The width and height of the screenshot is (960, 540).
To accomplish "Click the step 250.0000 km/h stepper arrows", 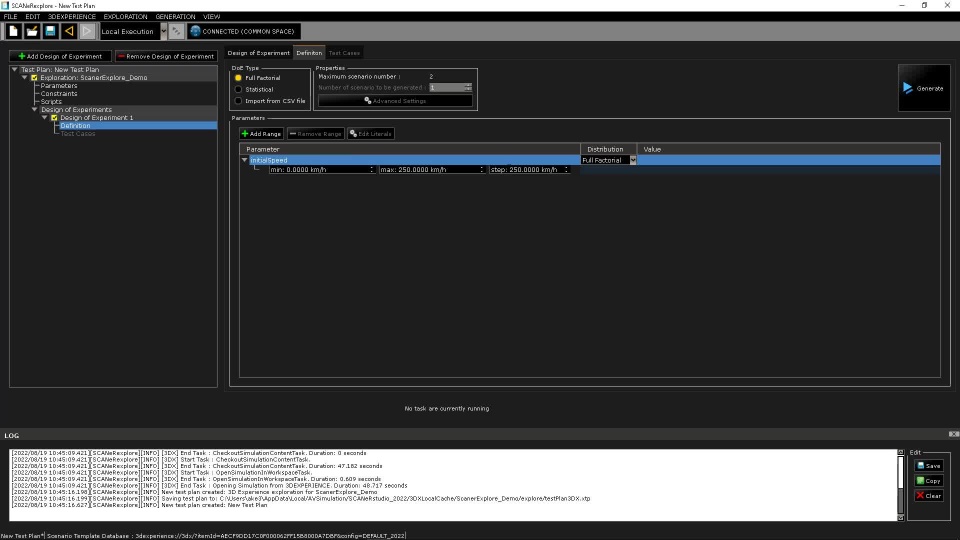I will (x=566, y=170).
